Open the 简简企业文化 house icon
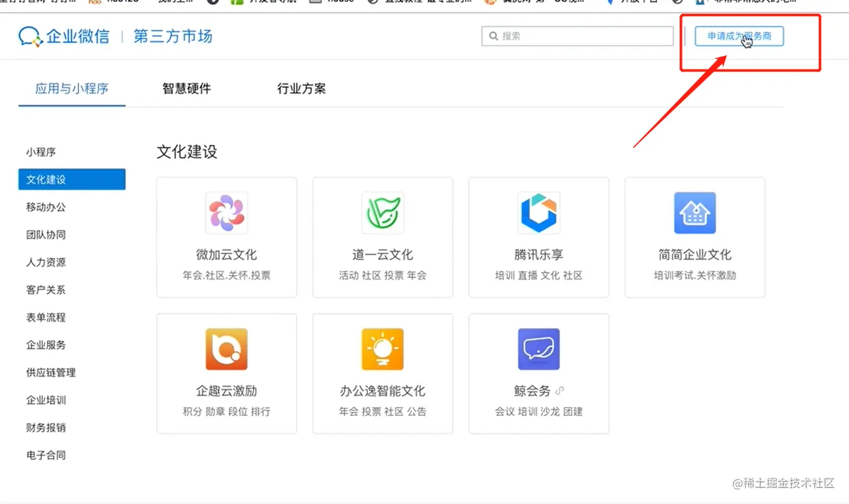This screenshot has height=504, width=849. click(695, 213)
